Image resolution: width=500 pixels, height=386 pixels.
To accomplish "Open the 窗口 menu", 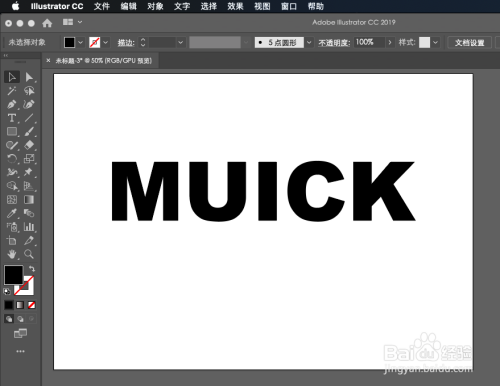I will pos(289,6).
